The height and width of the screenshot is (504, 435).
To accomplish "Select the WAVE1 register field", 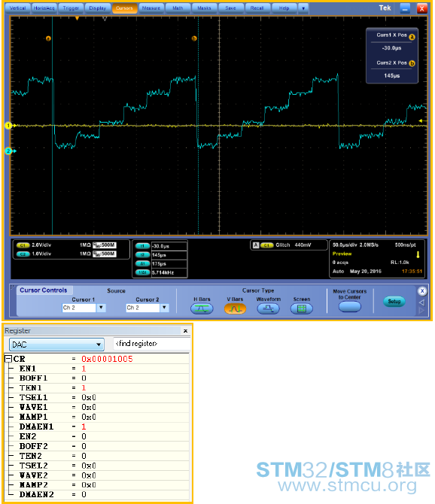I will [x=97, y=407].
